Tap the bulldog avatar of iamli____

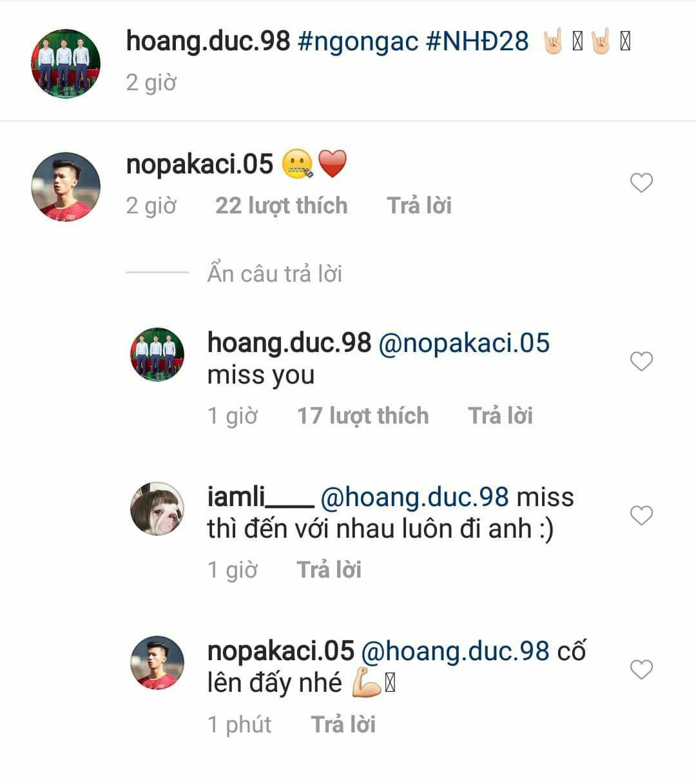pyautogui.click(x=157, y=509)
